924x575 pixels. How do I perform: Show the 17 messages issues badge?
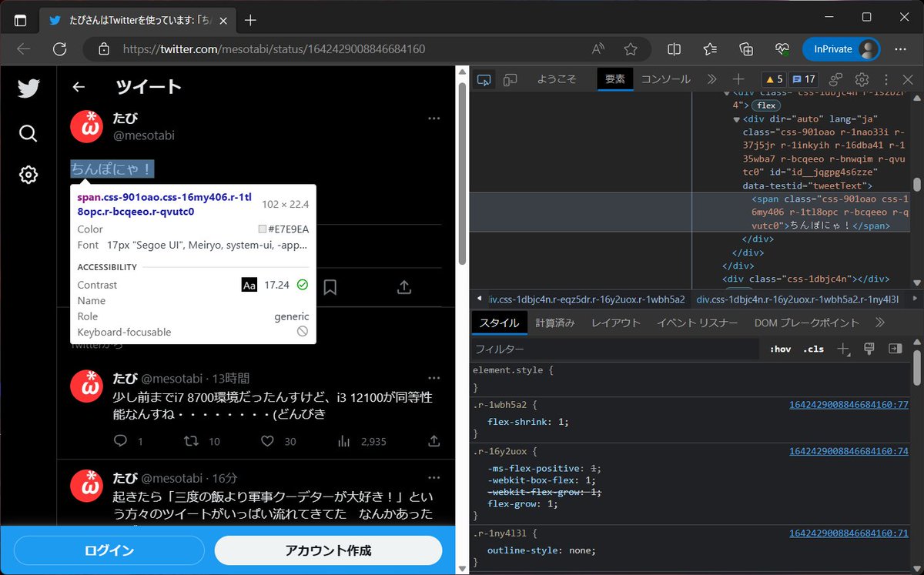pyautogui.click(x=804, y=79)
